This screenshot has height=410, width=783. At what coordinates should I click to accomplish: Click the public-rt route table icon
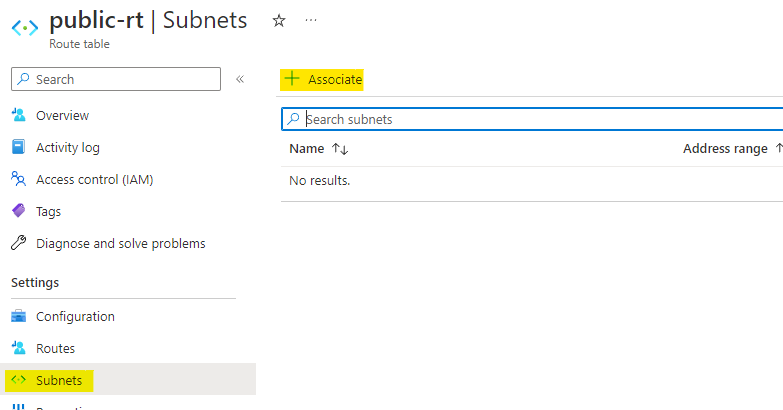pos(24,27)
